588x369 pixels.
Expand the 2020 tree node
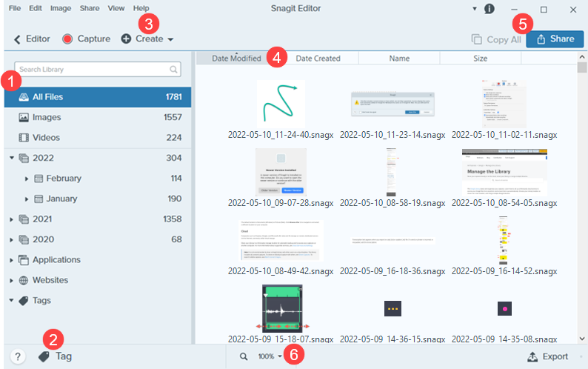pos(11,239)
